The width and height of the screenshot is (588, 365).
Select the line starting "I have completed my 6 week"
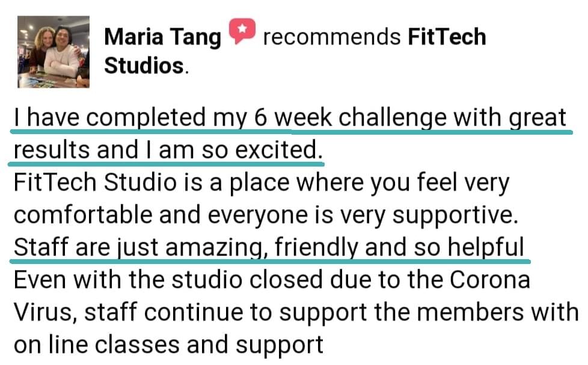(290, 117)
